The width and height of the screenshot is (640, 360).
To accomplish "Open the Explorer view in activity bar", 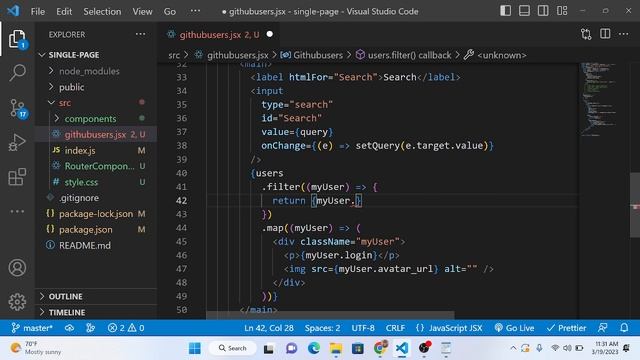I will coord(17,39).
